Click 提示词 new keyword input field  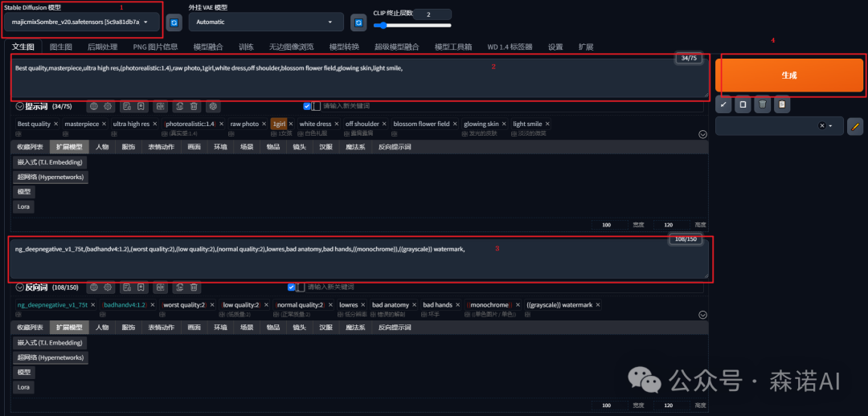(x=512, y=106)
